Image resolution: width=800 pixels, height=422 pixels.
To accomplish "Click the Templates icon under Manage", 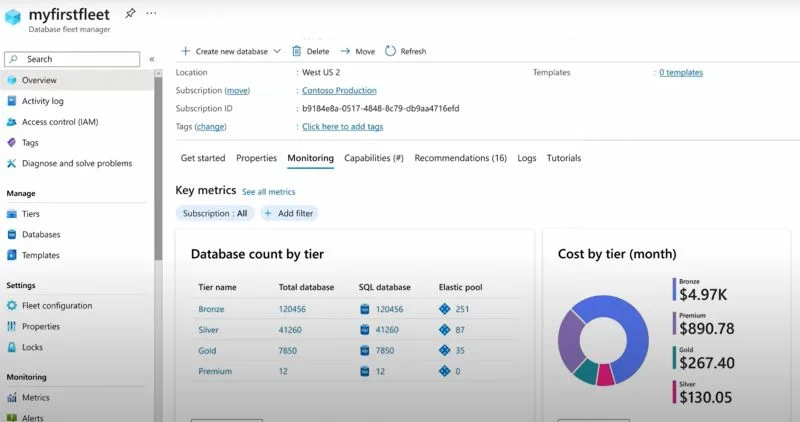I will pos(12,255).
